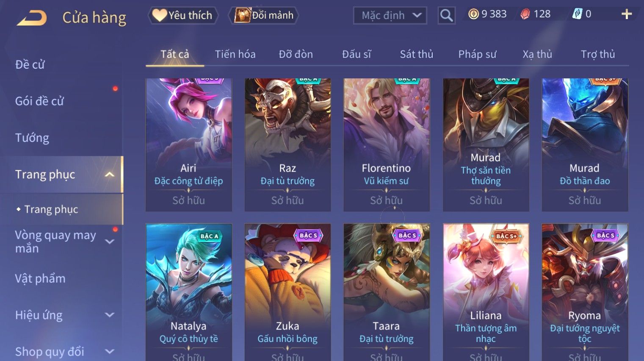Select Zuka Gấu nhồi bông skin card
This screenshot has height=361, width=644.
click(288, 292)
